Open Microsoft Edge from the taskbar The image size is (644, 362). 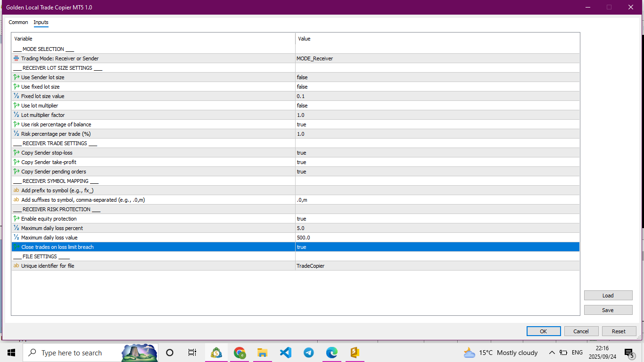(332, 353)
